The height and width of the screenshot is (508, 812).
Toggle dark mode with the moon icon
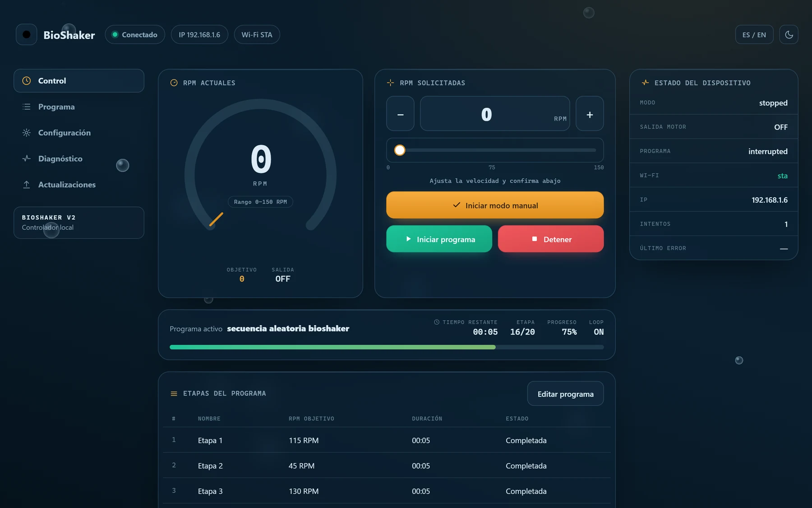coord(789,35)
